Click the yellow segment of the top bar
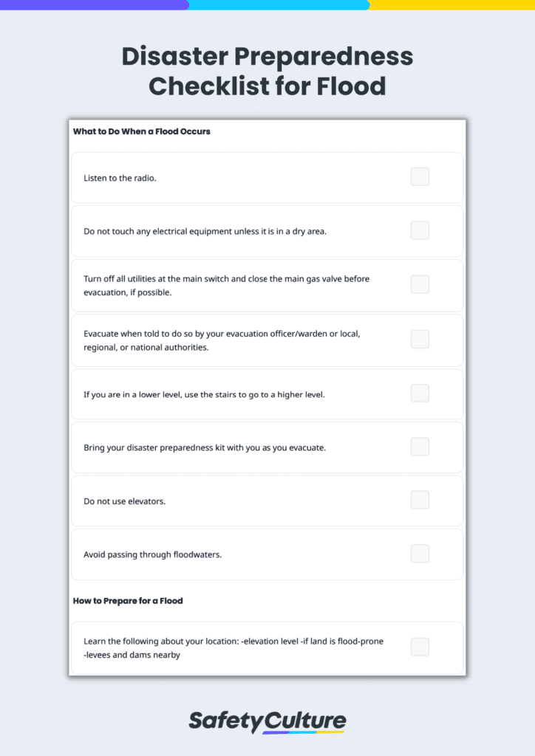This screenshot has width=535, height=756. pos(452,5)
